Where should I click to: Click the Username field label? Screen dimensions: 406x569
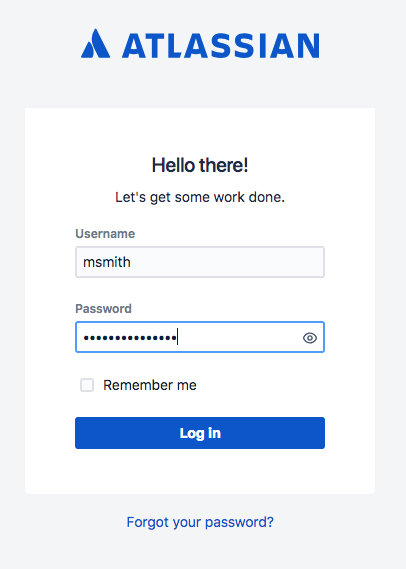105,234
